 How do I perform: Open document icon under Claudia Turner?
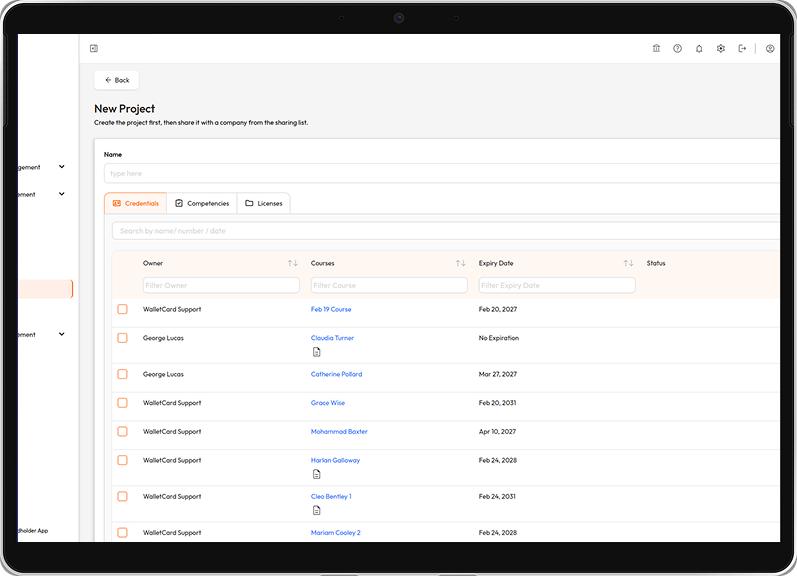tap(317, 352)
